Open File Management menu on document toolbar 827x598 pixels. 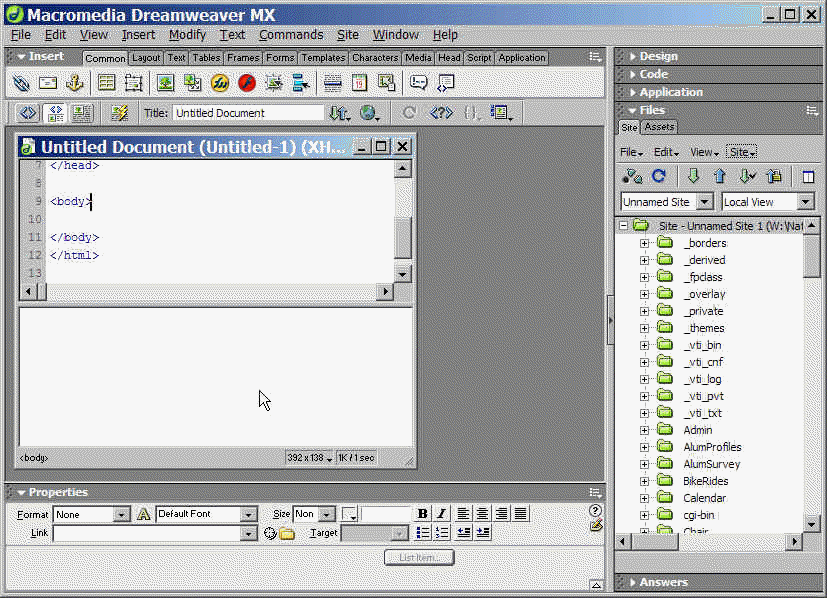point(340,113)
